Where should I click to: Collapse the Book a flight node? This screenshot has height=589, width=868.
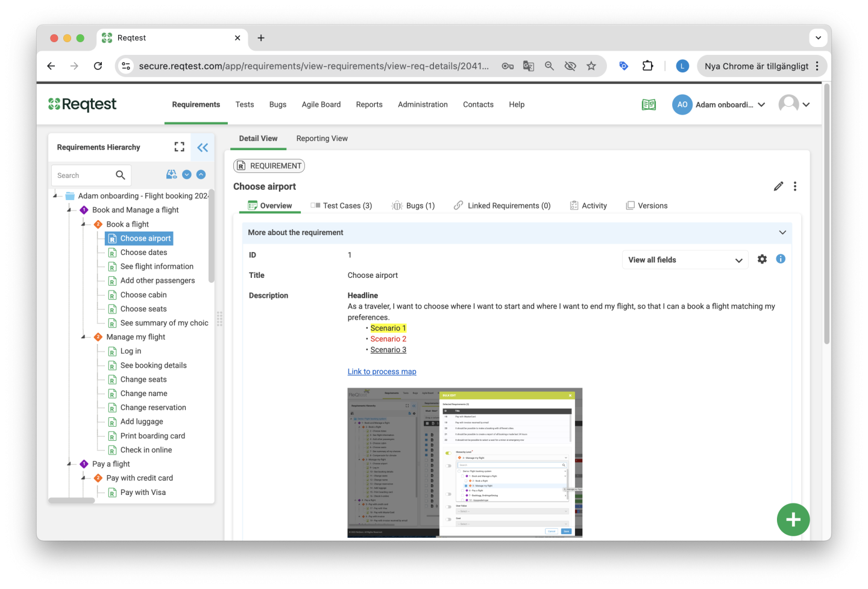coord(84,224)
